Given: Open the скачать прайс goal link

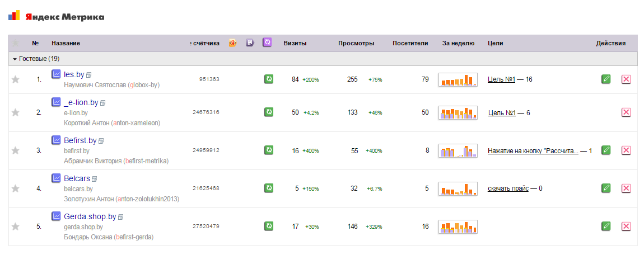Looking at the screenshot, I should coord(508,188).
